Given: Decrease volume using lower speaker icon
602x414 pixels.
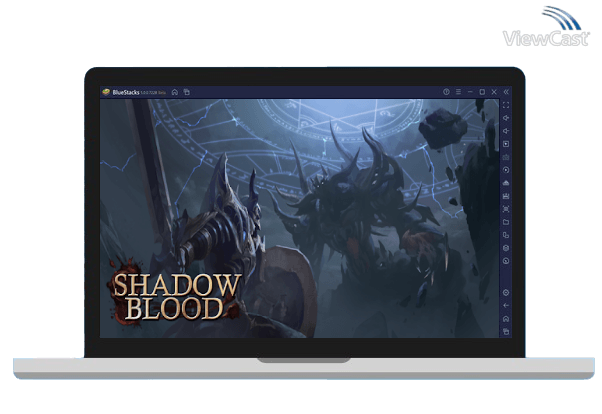Looking at the screenshot, I should coord(506,131).
